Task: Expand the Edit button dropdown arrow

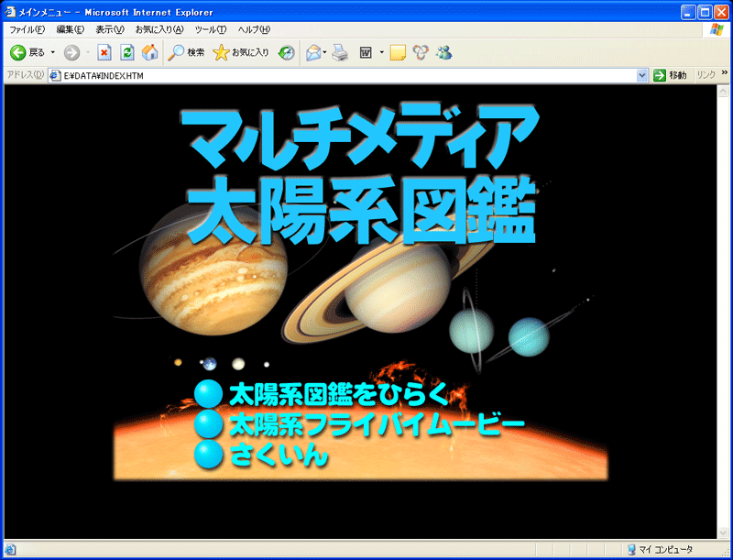Action: (381, 52)
